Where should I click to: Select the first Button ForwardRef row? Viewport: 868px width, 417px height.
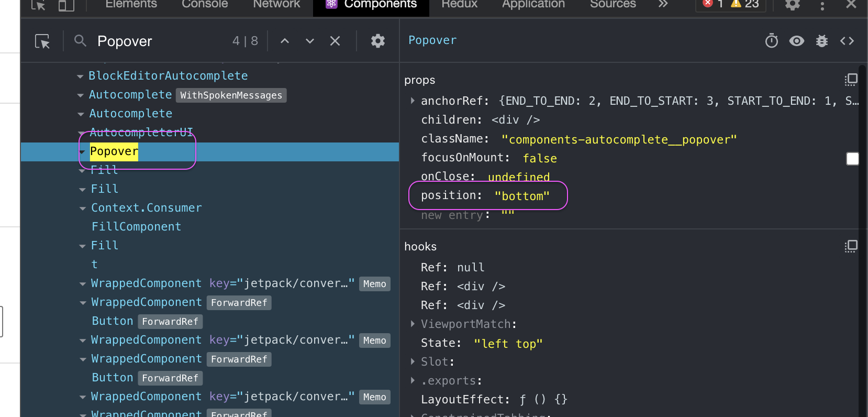[x=147, y=321]
